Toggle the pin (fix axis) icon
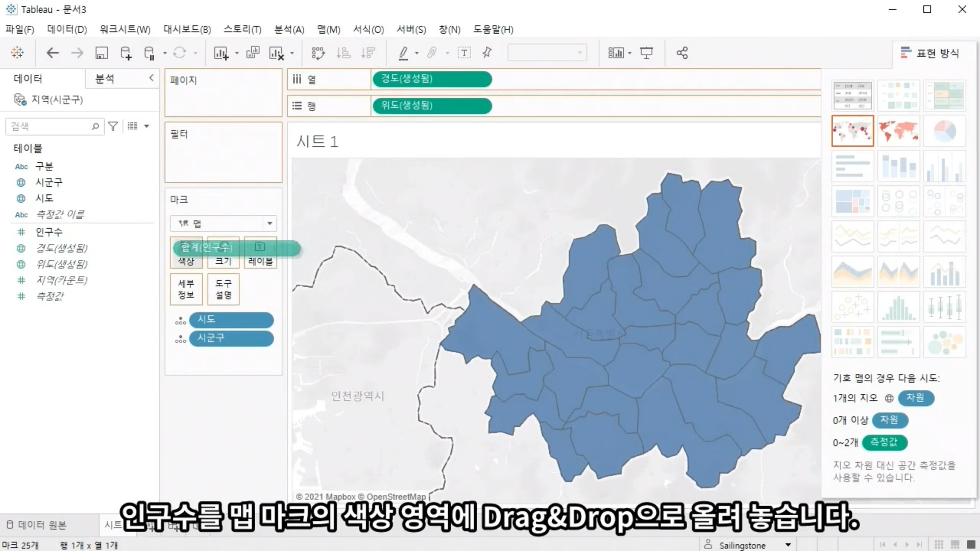The width and height of the screenshot is (980, 551). pos(487,53)
